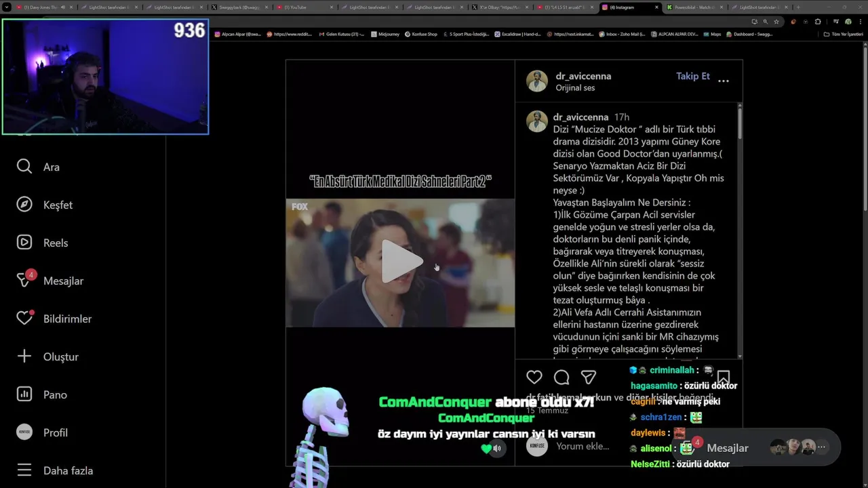
Task: Click Takip Et to follow dr_aviccenna
Action: click(693, 76)
